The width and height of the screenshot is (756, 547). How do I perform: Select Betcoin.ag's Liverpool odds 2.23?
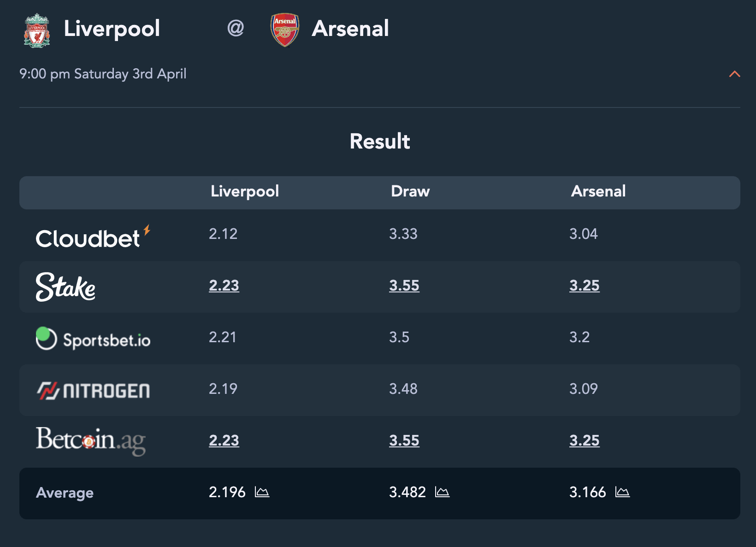point(224,440)
